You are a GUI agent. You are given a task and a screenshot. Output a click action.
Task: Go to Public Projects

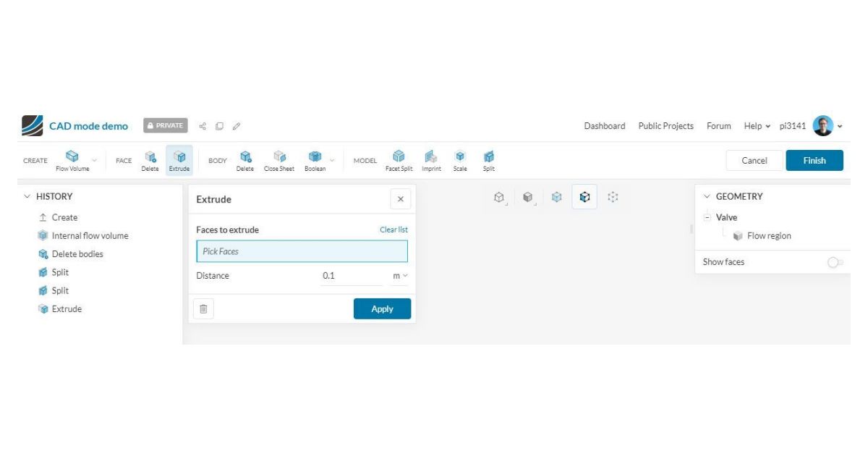pyautogui.click(x=665, y=126)
